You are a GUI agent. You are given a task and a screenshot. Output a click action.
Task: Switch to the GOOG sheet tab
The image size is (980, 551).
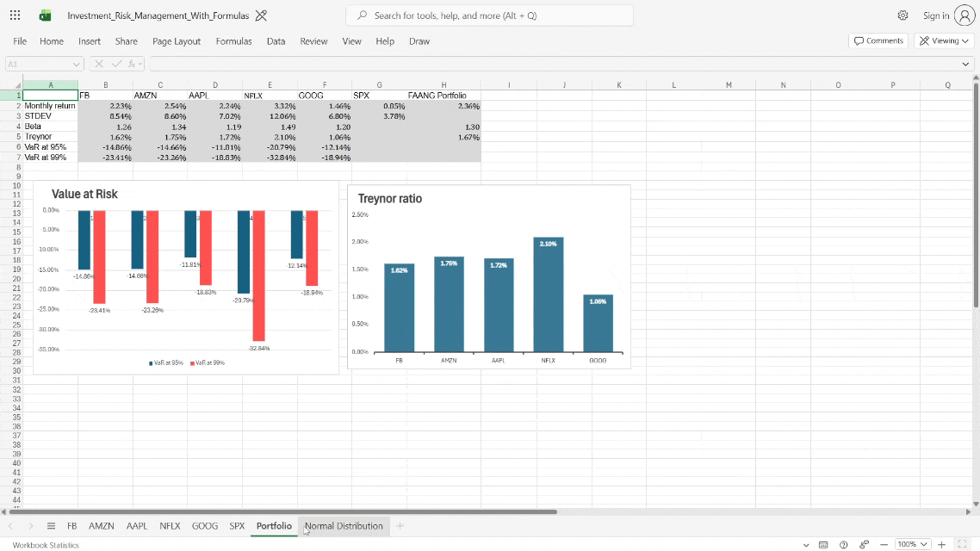pyautogui.click(x=205, y=526)
